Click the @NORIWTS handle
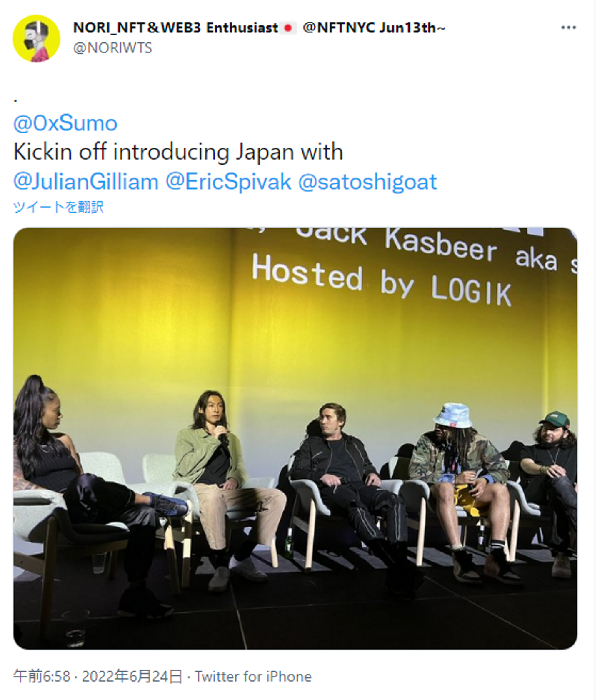Viewport: 600px width, 700px height. (112, 48)
